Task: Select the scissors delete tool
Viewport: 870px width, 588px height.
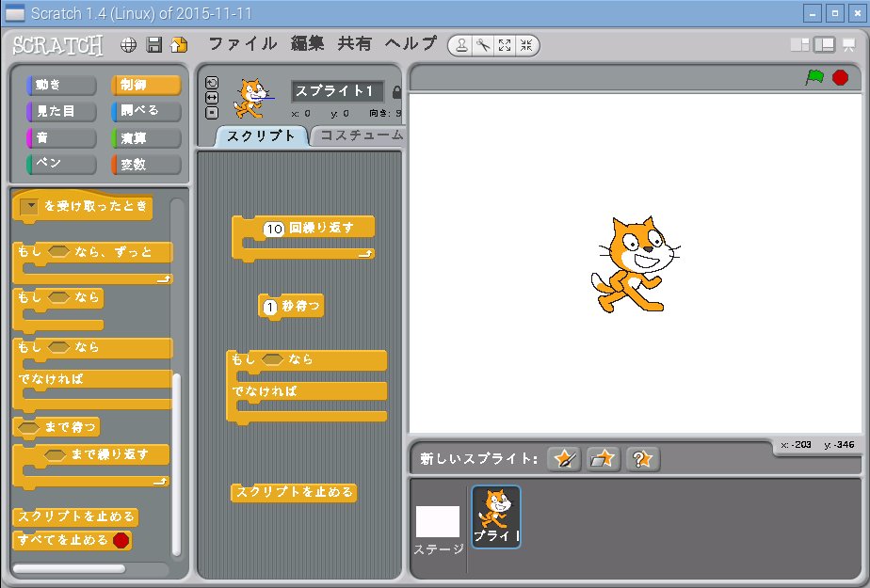Action: point(483,45)
